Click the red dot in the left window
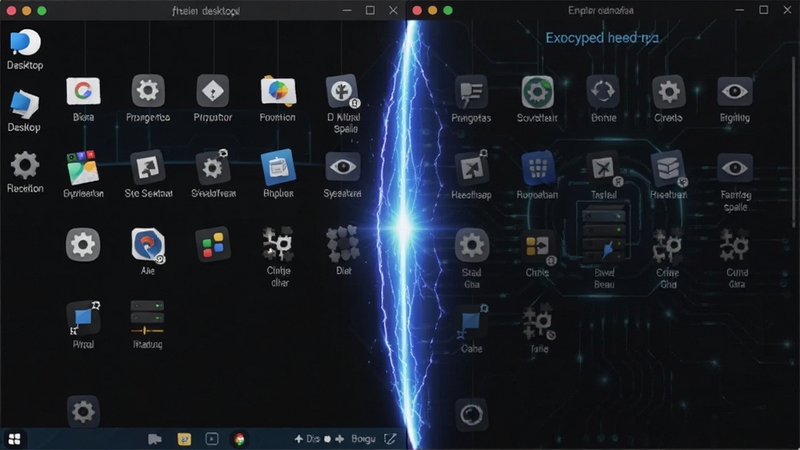Viewport: 800px width, 450px height. [x=11, y=11]
